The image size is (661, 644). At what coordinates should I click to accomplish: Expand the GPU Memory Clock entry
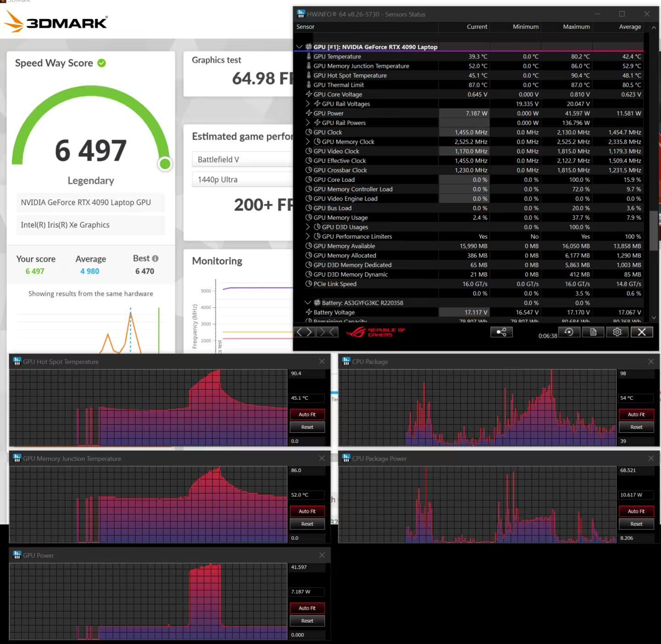click(x=308, y=141)
